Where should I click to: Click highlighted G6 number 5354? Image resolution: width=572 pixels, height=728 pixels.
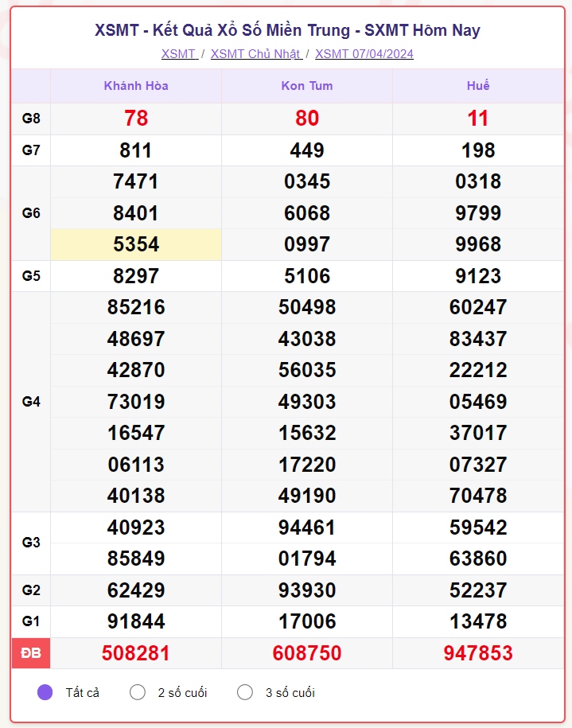tap(136, 244)
